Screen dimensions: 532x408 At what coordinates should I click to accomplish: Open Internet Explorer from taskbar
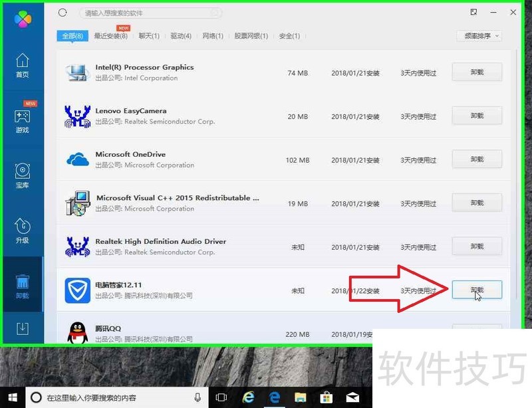(248, 397)
